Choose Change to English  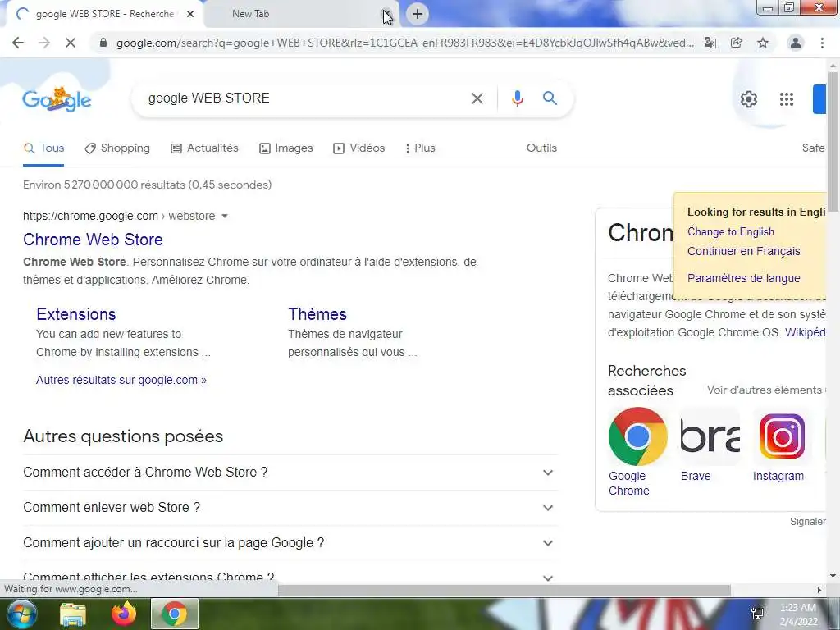731,232
